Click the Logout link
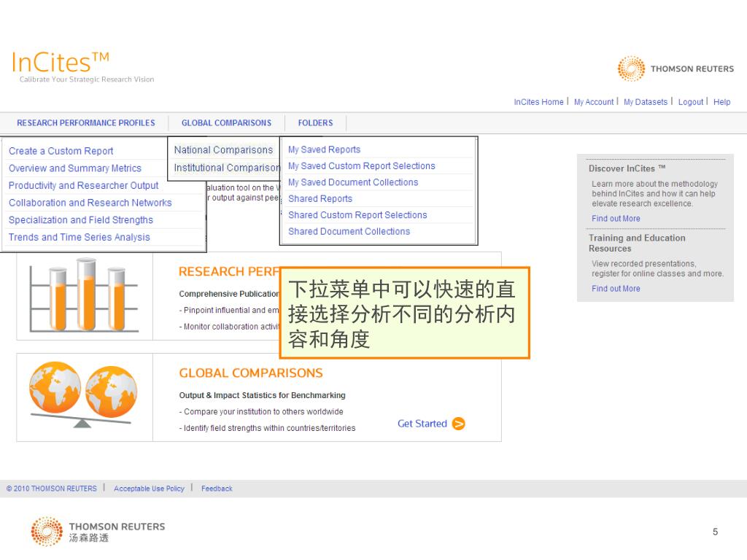 coord(690,102)
